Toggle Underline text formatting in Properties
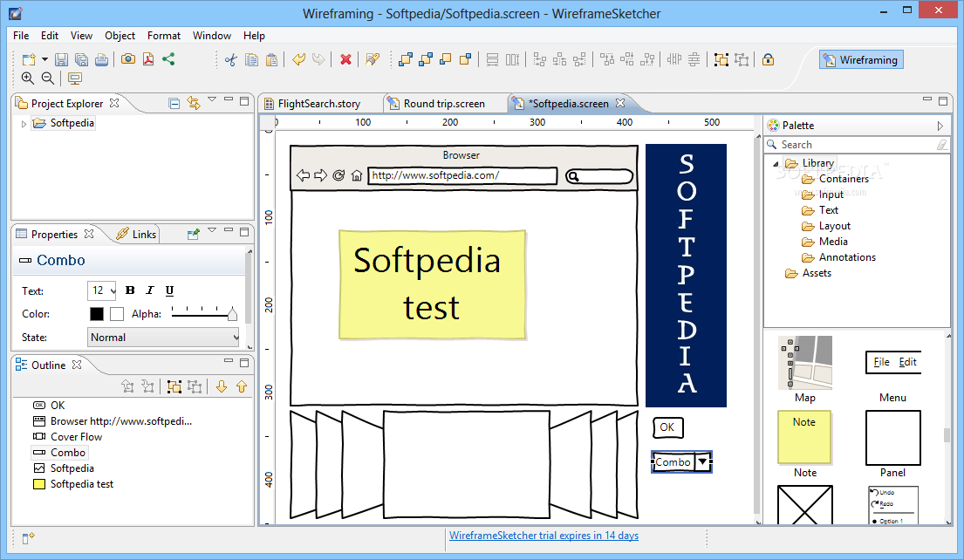 tap(170, 290)
